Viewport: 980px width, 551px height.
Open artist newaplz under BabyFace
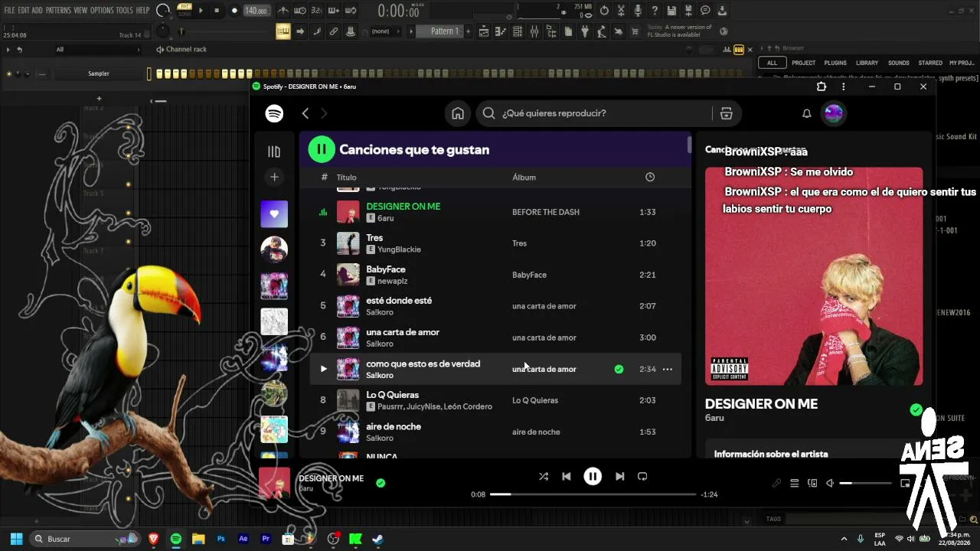[x=392, y=281]
